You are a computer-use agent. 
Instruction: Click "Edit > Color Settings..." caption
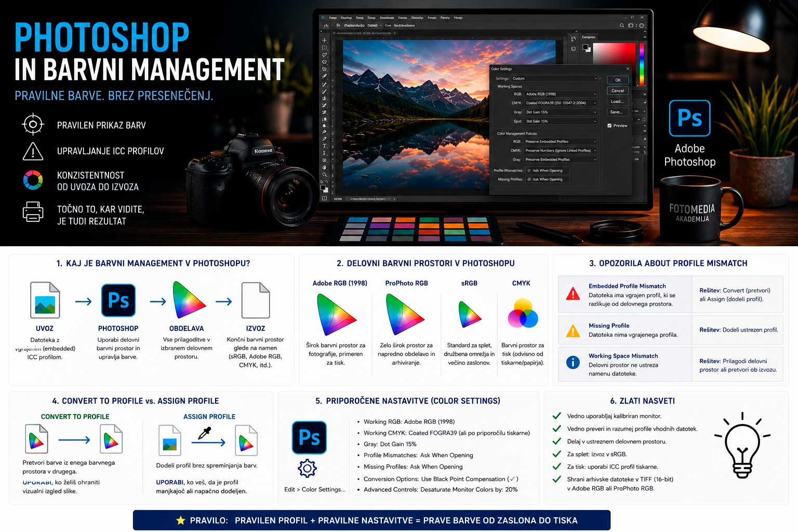pos(315,489)
